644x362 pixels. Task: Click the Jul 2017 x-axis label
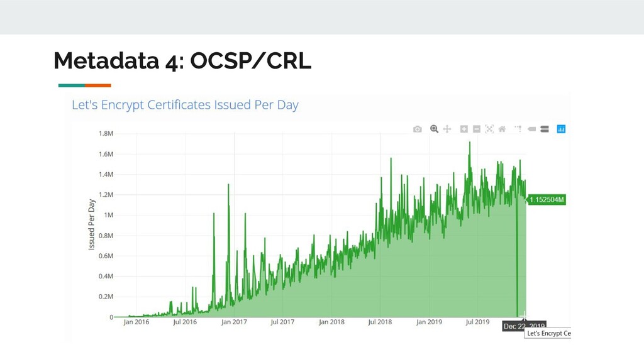(x=282, y=322)
